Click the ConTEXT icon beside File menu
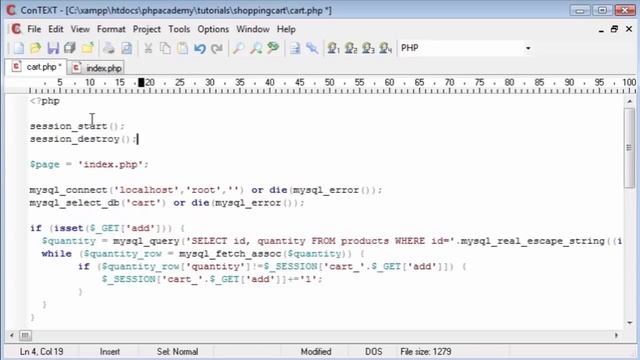 click(16, 29)
